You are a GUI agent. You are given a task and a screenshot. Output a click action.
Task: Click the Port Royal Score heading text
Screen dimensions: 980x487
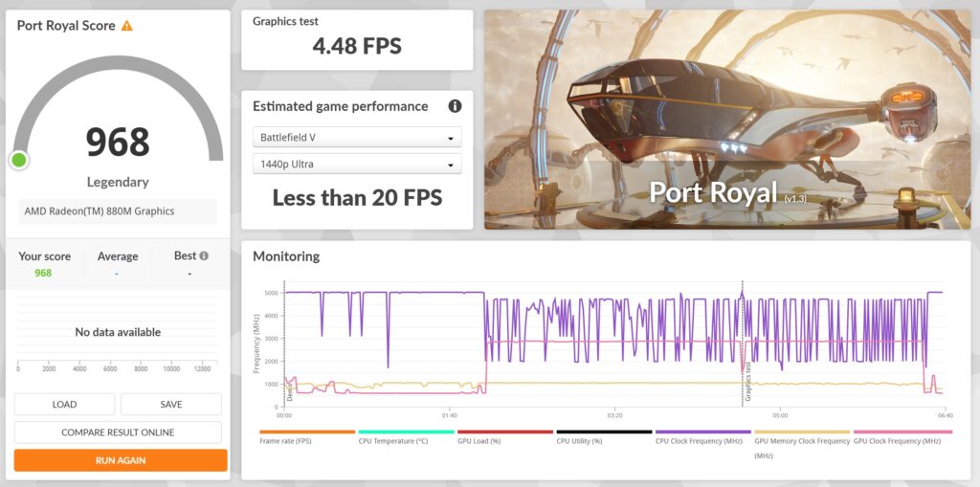66,26
